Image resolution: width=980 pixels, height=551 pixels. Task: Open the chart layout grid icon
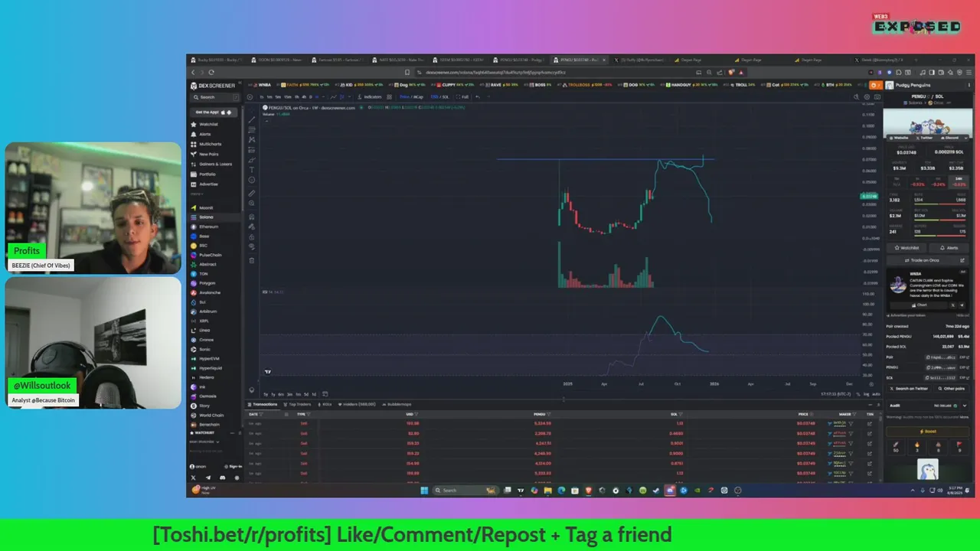click(x=389, y=97)
